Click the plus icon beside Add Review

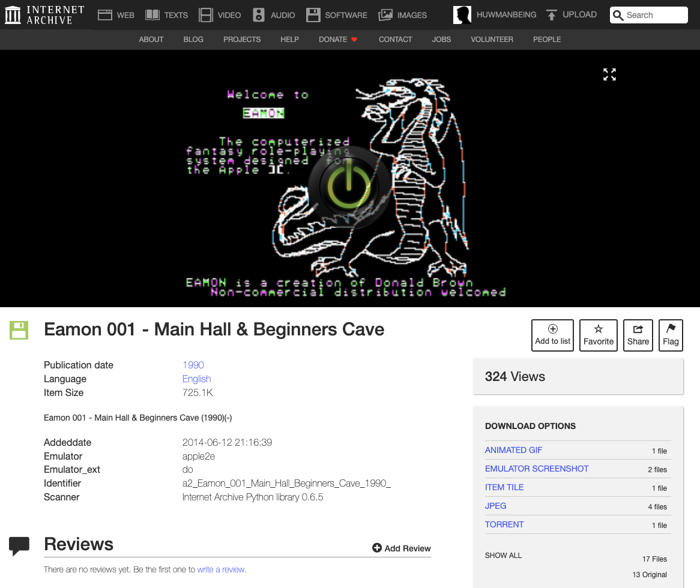tap(377, 548)
